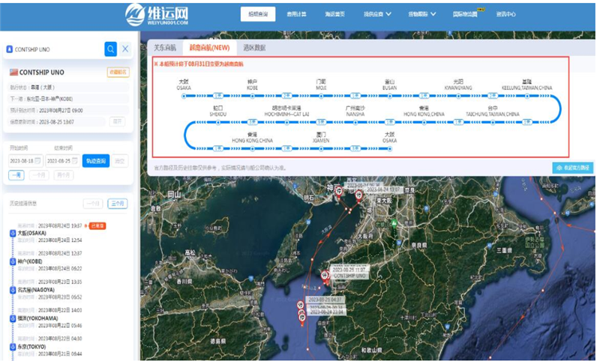Click the first OSAKA node on route line
Screen dimensions: 600x364
point(184,97)
